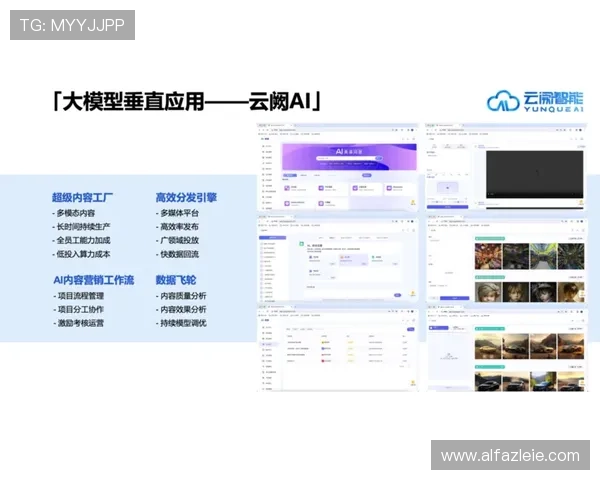Click the bullet 低投入算力成本

[81, 254]
